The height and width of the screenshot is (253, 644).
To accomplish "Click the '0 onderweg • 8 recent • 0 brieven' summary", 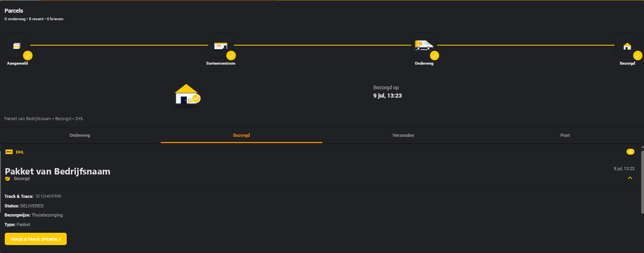I will 34,19.
